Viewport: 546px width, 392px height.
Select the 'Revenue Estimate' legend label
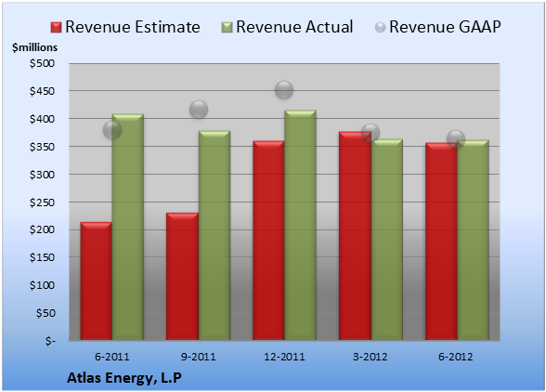click(133, 27)
